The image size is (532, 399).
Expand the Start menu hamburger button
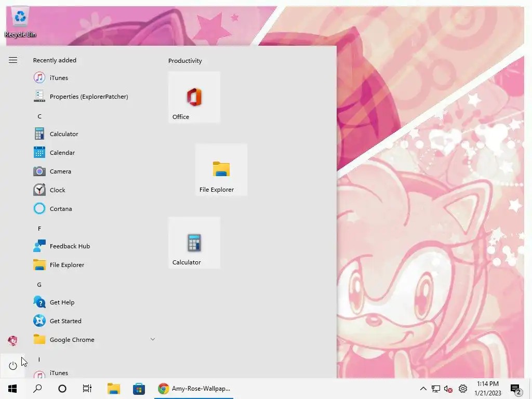[x=13, y=60]
